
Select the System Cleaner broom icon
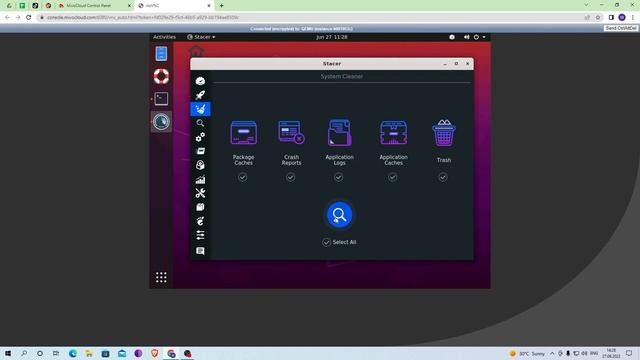pyautogui.click(x=200, y=109)
